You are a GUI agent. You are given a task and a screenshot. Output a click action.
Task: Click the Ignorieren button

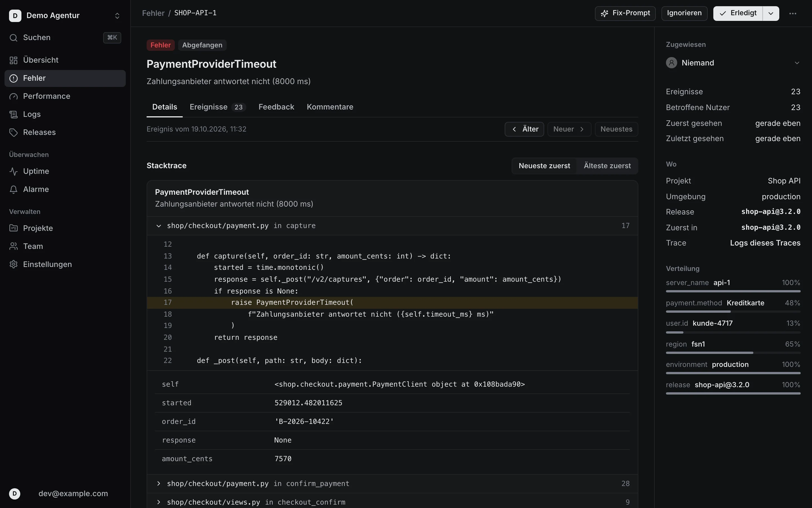coord(684,14)
